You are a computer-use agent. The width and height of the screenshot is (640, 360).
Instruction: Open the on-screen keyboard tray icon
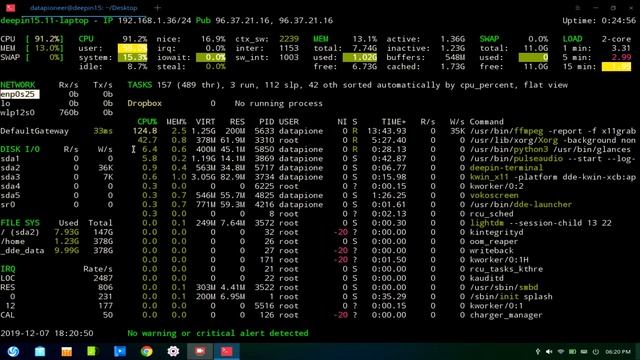click(584, 351)
